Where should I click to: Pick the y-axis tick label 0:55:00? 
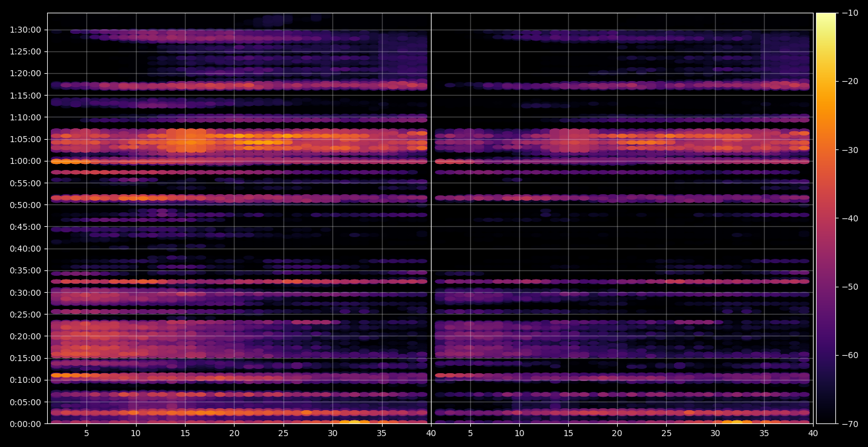pos(25,183)
